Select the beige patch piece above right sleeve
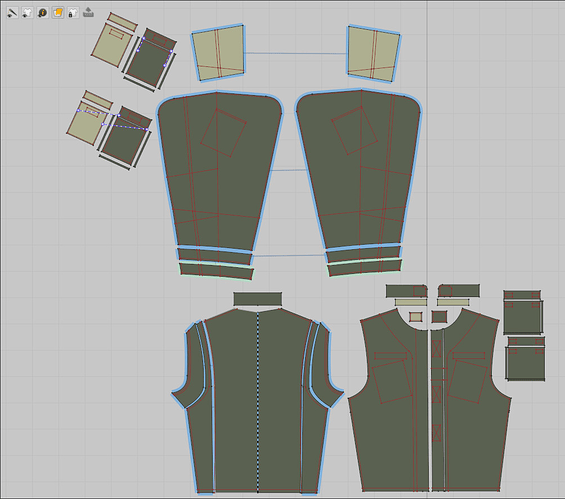565x499 pixels. point(374,54)
